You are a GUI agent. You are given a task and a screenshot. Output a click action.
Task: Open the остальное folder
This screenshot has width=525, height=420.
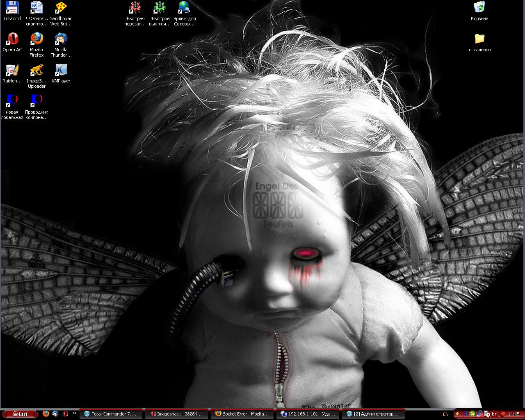coord(479,39)
